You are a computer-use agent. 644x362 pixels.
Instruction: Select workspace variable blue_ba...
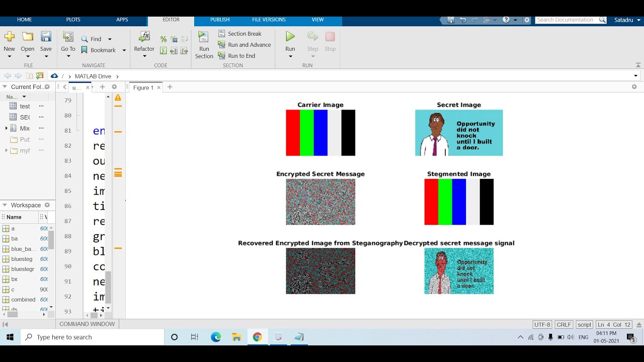point(24,249)
